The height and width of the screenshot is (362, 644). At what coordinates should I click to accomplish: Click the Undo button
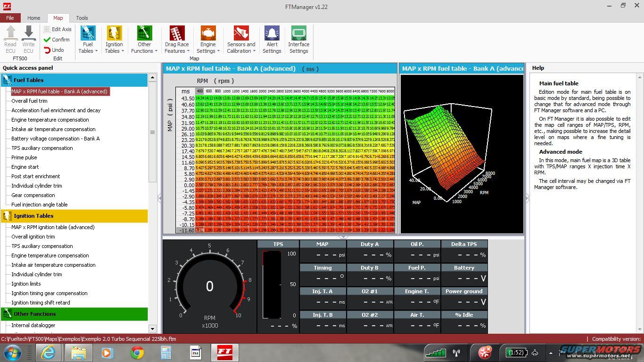(54, 50)
